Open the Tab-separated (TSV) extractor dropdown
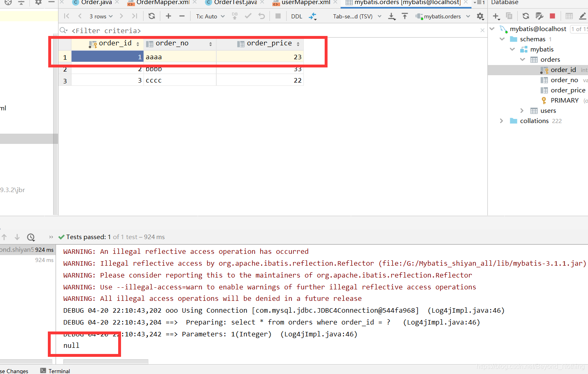The image size is (588, 374). click(x=357, y=16)
